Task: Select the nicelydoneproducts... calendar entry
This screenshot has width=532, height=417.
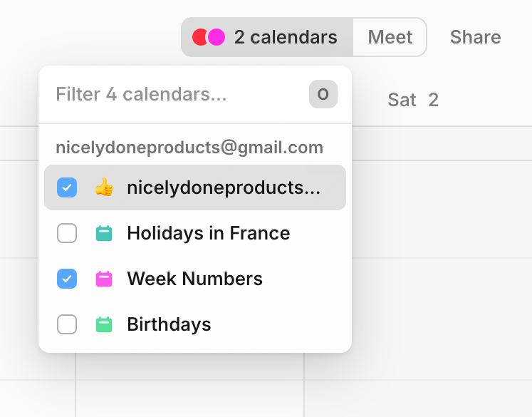Action: pos(223,188)
